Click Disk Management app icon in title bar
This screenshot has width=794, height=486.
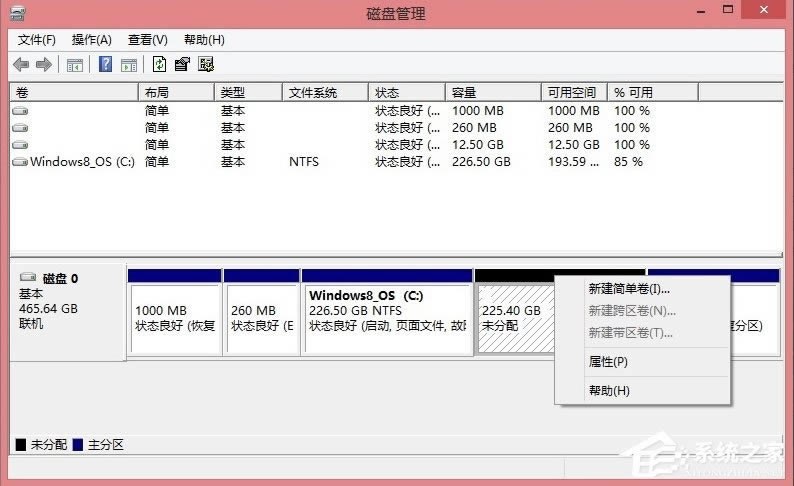(18, 13)
